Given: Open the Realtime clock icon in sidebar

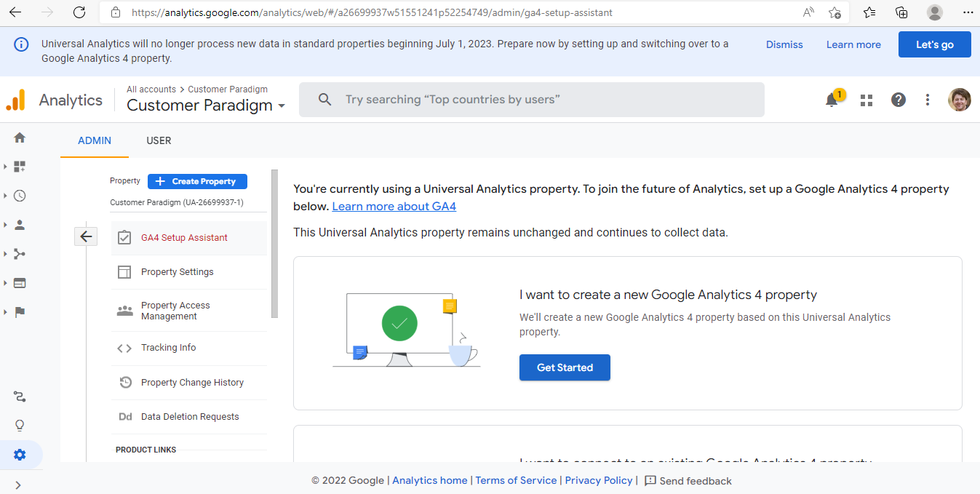Looking at the screenshot, I should tap(20, 196).
